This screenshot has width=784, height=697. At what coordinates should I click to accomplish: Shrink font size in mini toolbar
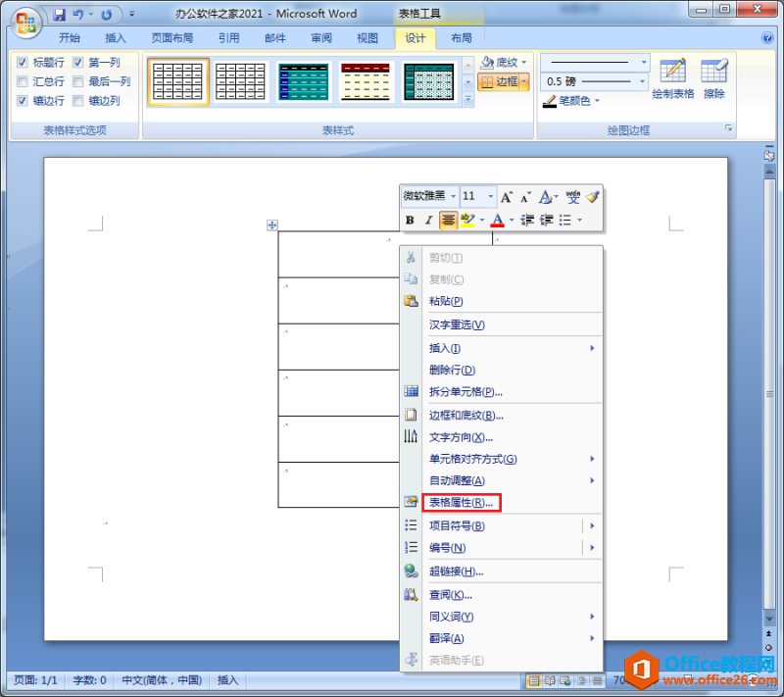click(525, 197)
